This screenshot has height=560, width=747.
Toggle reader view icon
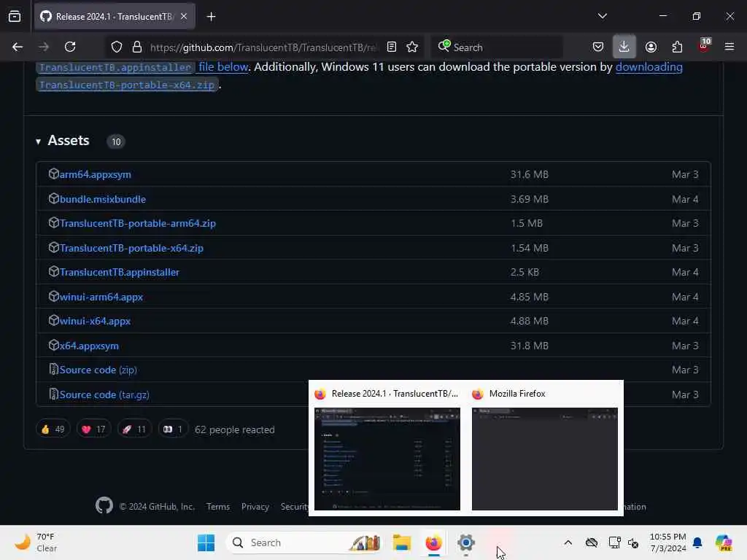click(x=392, y=47)
